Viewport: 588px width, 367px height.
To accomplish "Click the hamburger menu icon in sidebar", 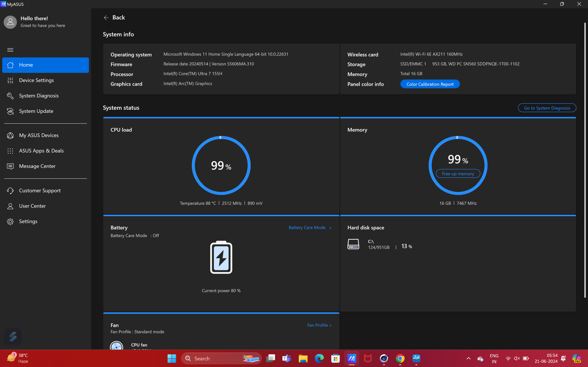I will point(10,50).
